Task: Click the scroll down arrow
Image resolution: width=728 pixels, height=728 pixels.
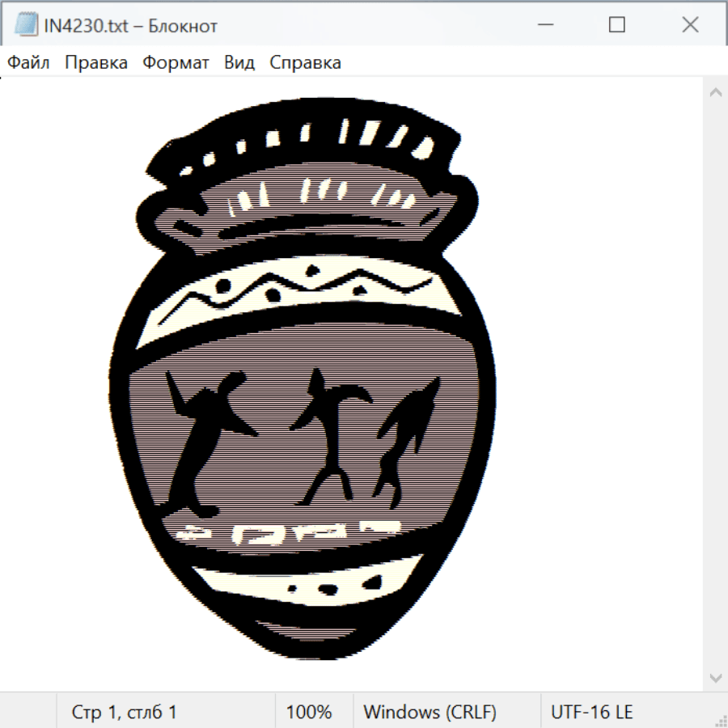Action: click(715, 677)
